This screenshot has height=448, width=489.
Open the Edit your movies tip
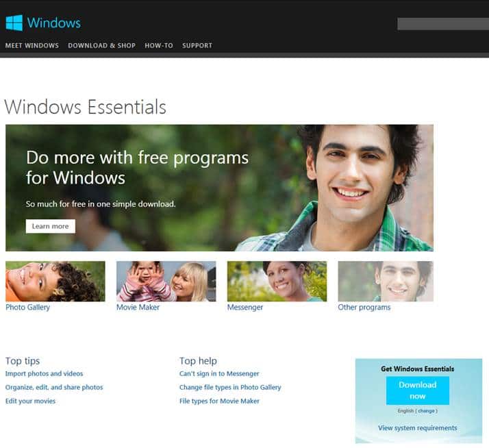30,401
